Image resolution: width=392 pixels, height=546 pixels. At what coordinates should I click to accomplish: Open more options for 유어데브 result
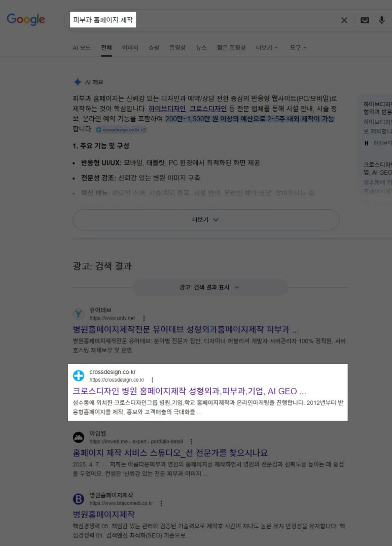[x=144, y=318]
